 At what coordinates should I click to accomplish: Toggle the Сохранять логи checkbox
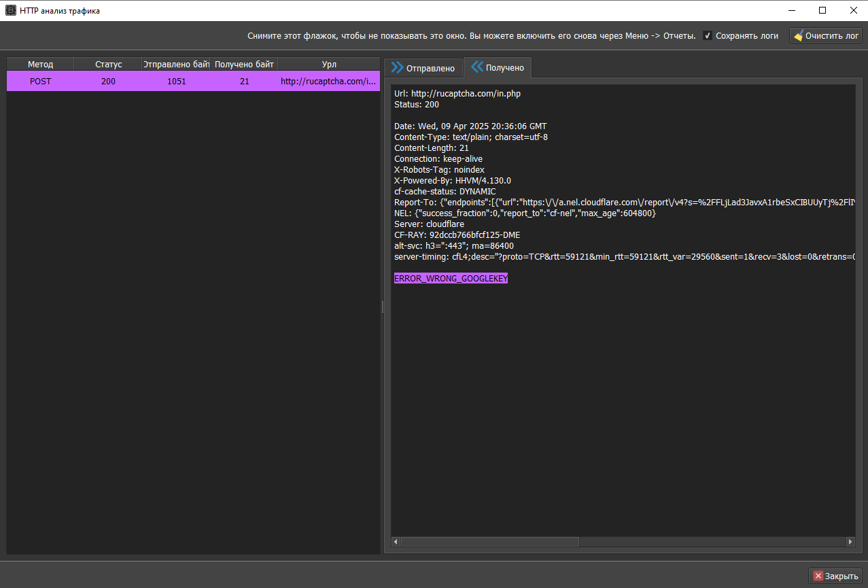708,36
